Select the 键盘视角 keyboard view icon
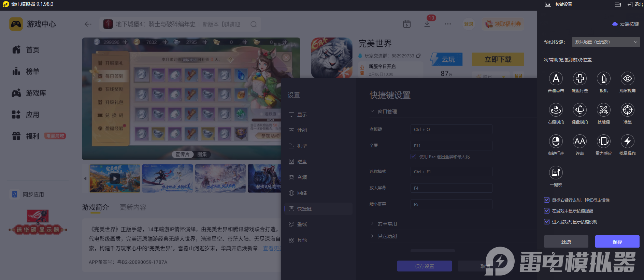 click(x=579, y=110)
